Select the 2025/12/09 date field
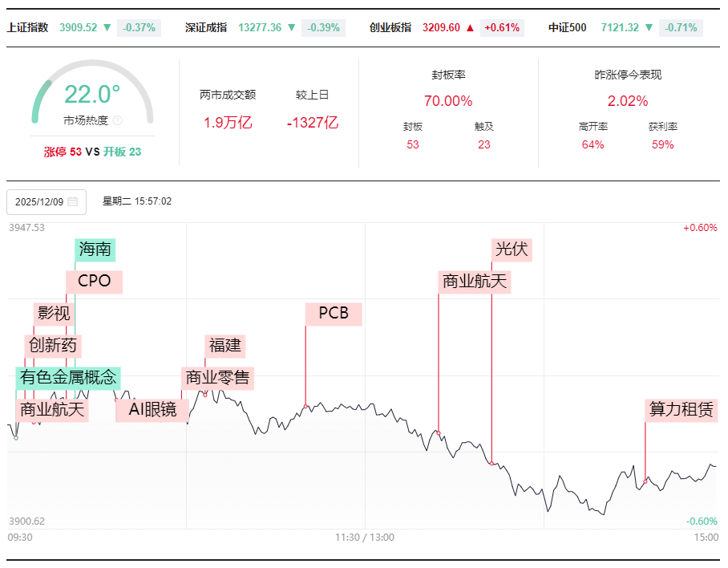 (39, 202)
